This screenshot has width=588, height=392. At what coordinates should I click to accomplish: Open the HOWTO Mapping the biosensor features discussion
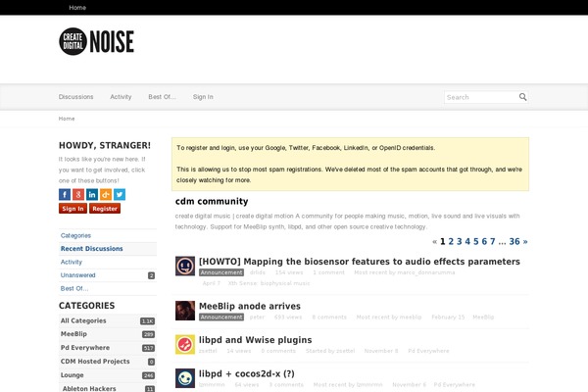tap(360, 262)
